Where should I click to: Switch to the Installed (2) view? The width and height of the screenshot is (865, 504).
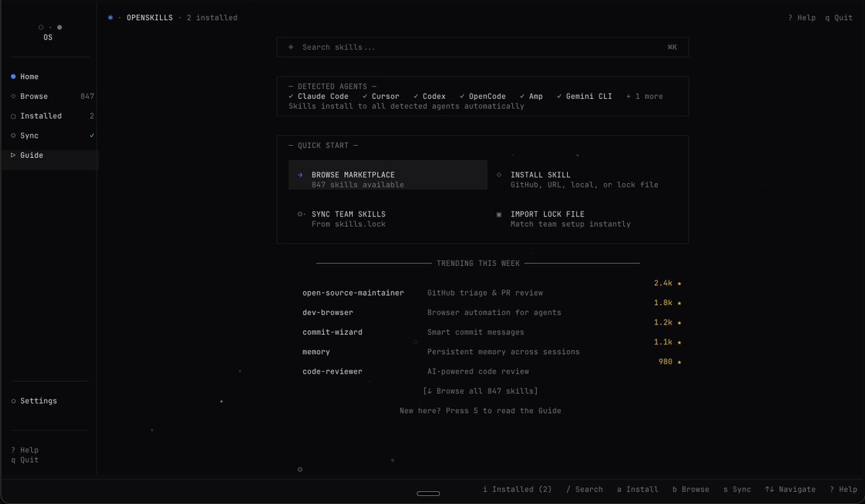tap(517, 489)
